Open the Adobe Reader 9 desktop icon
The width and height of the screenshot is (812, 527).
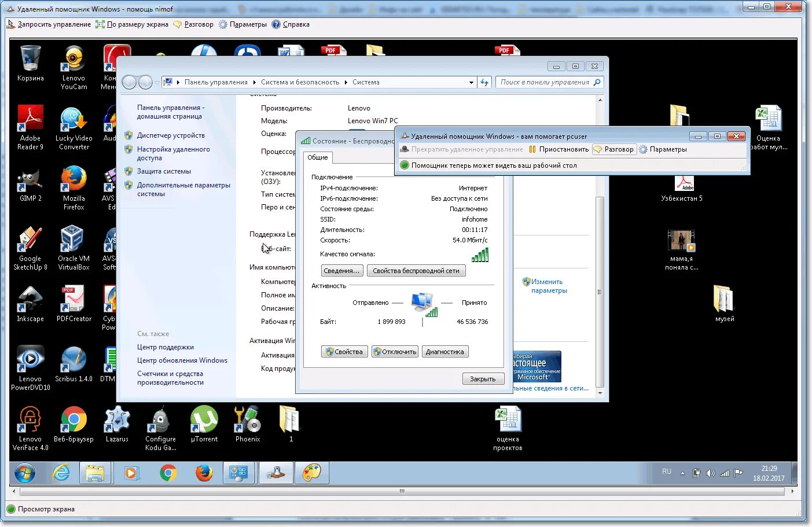(30, 128)
